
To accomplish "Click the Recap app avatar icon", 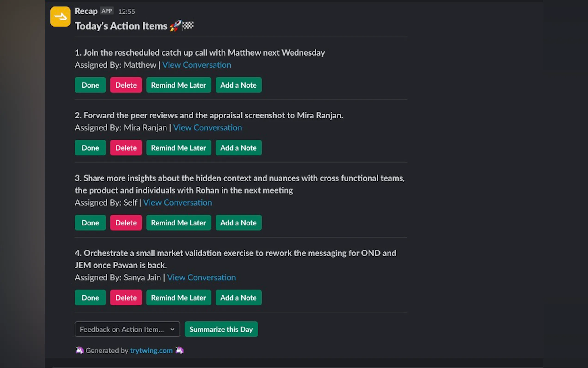I will pyautogui.click(x=60, y=16).
